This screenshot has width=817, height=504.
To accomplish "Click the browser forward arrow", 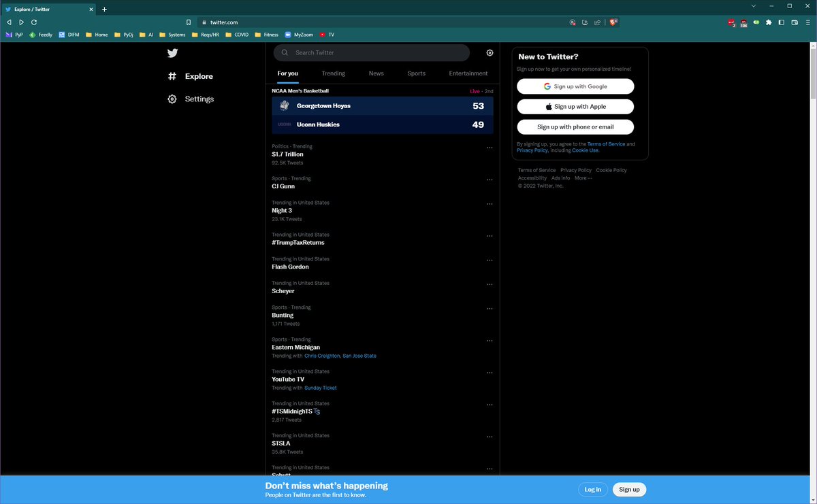I will coord(21,22).
